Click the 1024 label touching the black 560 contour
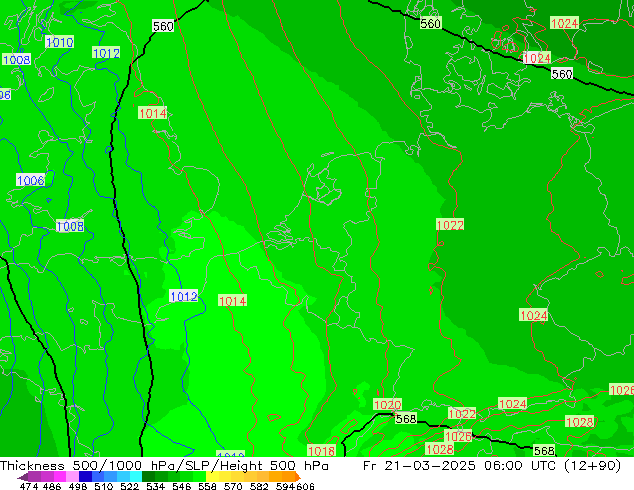This screenshot has width=634, height=490. point(537,58)
